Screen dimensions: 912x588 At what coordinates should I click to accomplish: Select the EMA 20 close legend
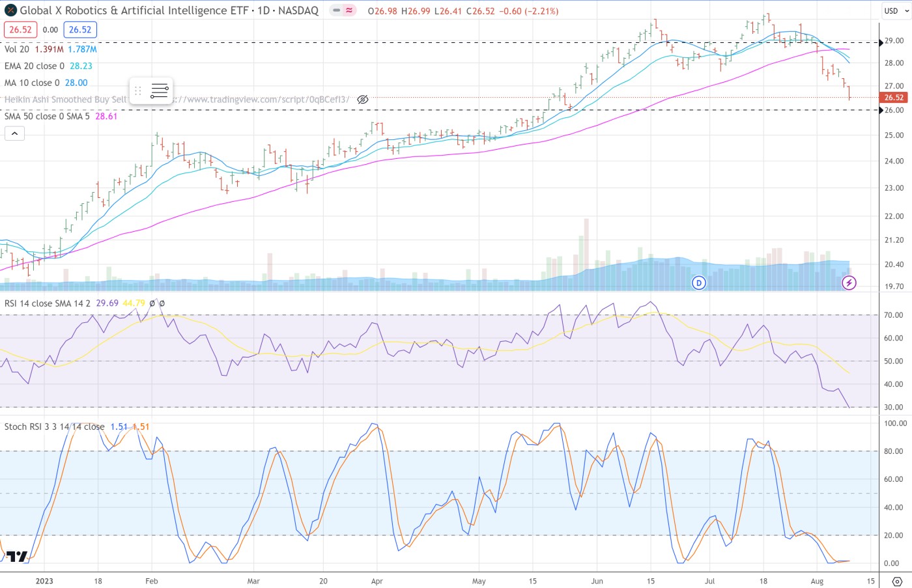[35, 66]
